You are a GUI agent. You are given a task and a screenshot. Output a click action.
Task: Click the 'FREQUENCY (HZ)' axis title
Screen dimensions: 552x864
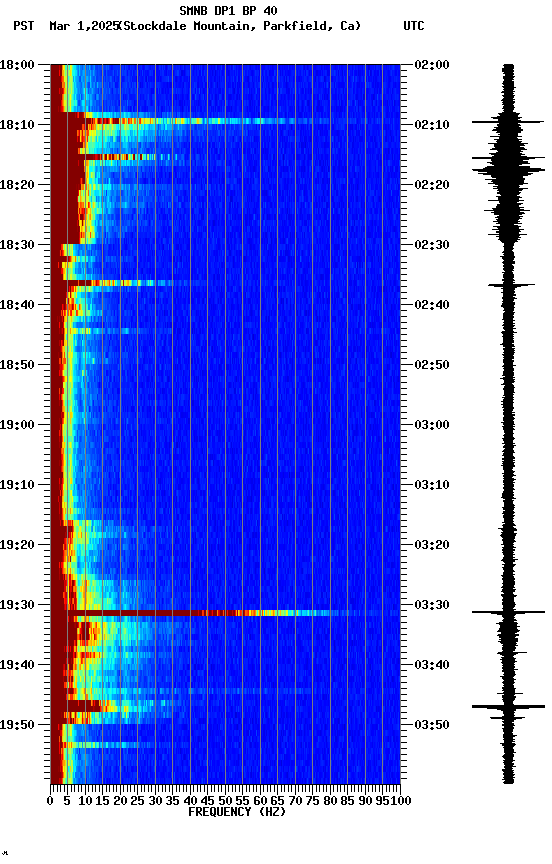coord(237,812)
